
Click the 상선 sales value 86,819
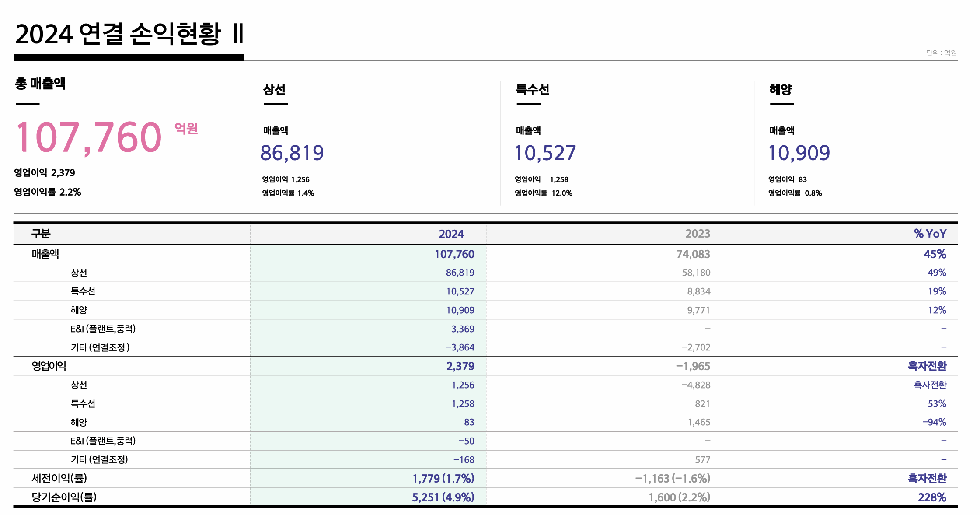click(x=292, y=153)
